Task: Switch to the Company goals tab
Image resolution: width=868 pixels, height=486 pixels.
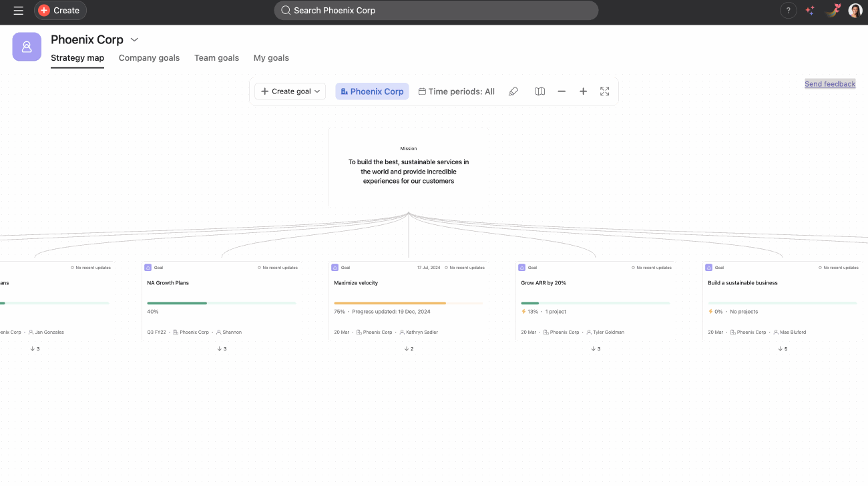Action: [x=149, y=58]
